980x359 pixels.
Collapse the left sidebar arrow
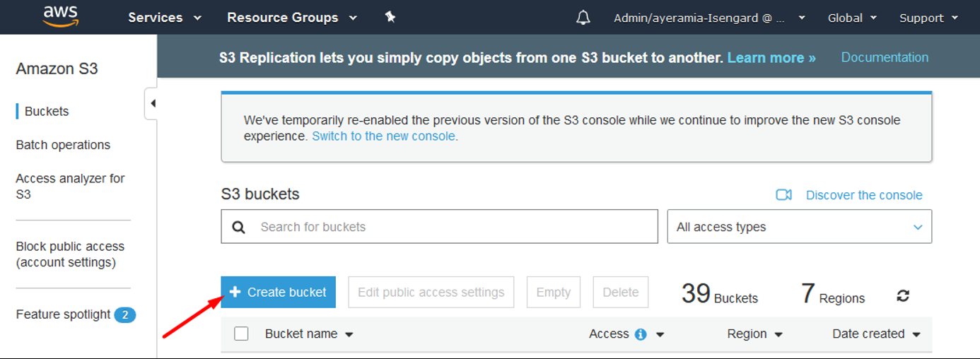tap(151, 104)
